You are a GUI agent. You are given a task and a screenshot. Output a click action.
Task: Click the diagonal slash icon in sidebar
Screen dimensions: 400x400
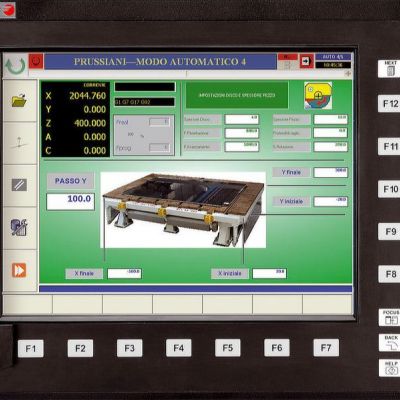coord(19,185)
